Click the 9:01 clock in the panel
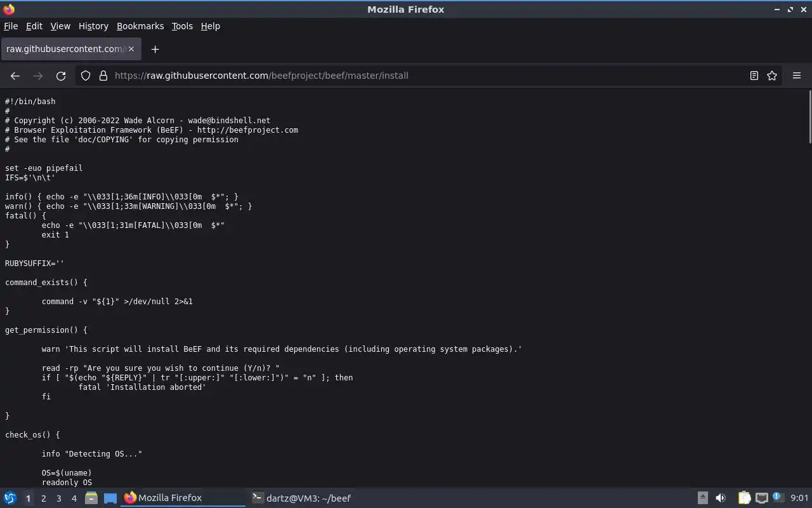This screenshot has width=812, height=508. click(x=799, y=498)
